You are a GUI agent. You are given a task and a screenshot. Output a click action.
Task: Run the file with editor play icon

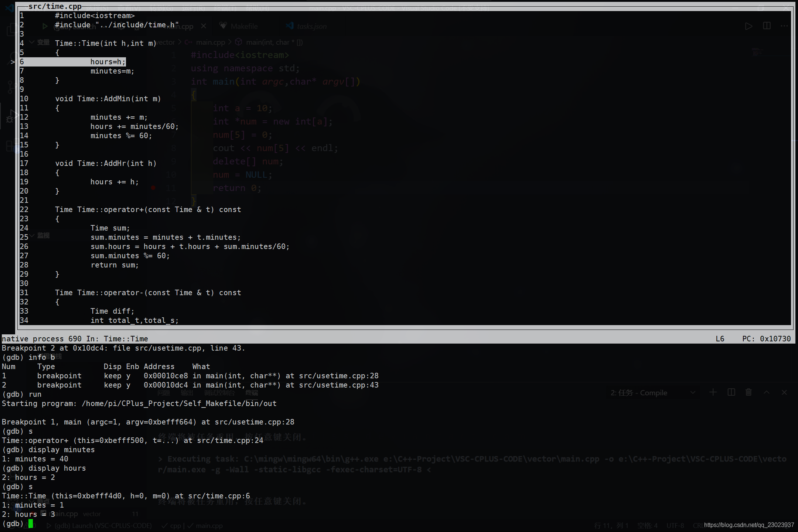point(748,26)
